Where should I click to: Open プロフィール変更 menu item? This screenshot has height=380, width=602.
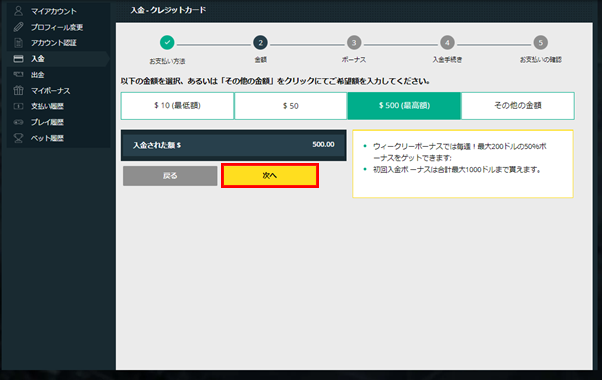[57, 27]
